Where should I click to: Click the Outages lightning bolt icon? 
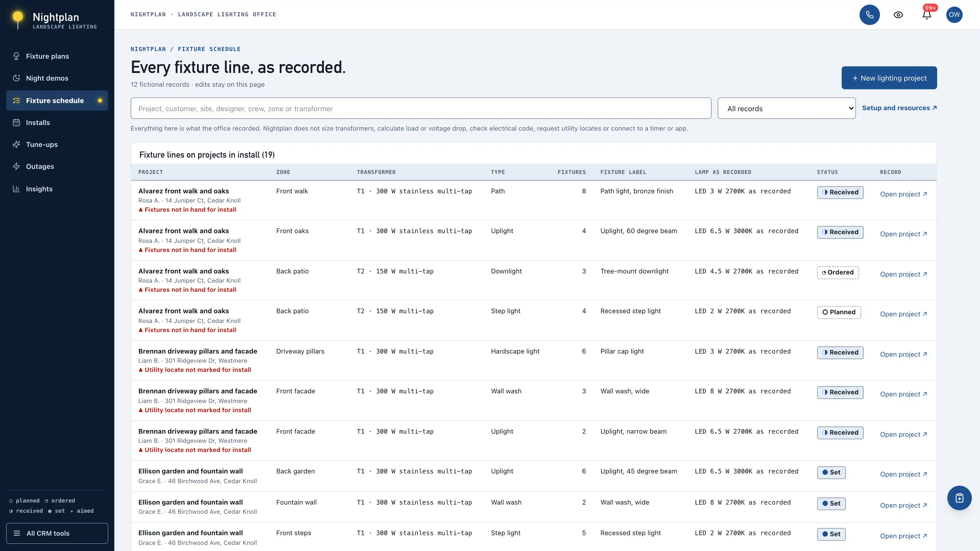pos(16,167)
